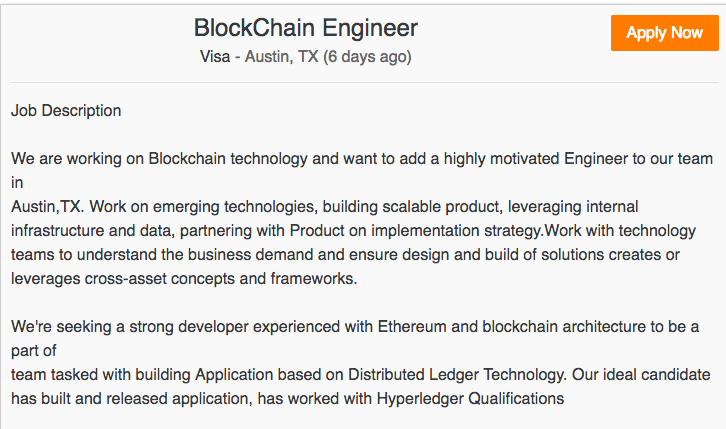Click the divider line below the job header
The height and width of the screenshot is (429, 726).
[x=363, y=82]
